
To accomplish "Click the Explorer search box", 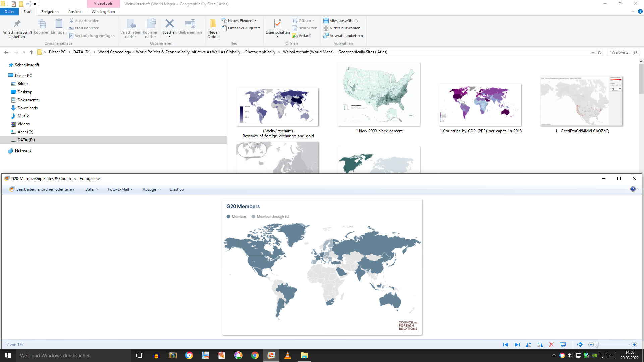I will (623, 52).
